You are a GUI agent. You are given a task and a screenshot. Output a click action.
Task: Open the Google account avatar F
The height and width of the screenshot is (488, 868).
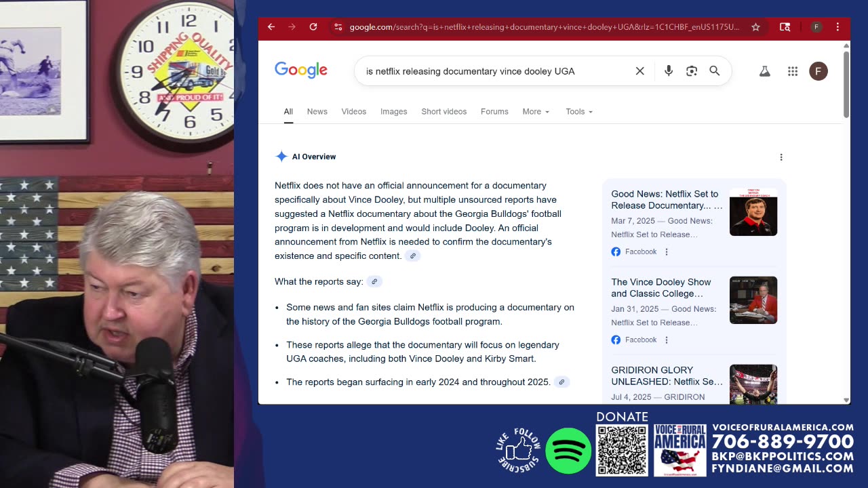click(818, 71)
